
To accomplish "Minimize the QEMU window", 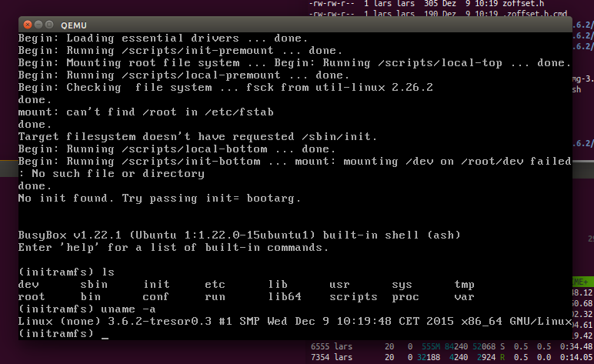I will pos(38,25).
